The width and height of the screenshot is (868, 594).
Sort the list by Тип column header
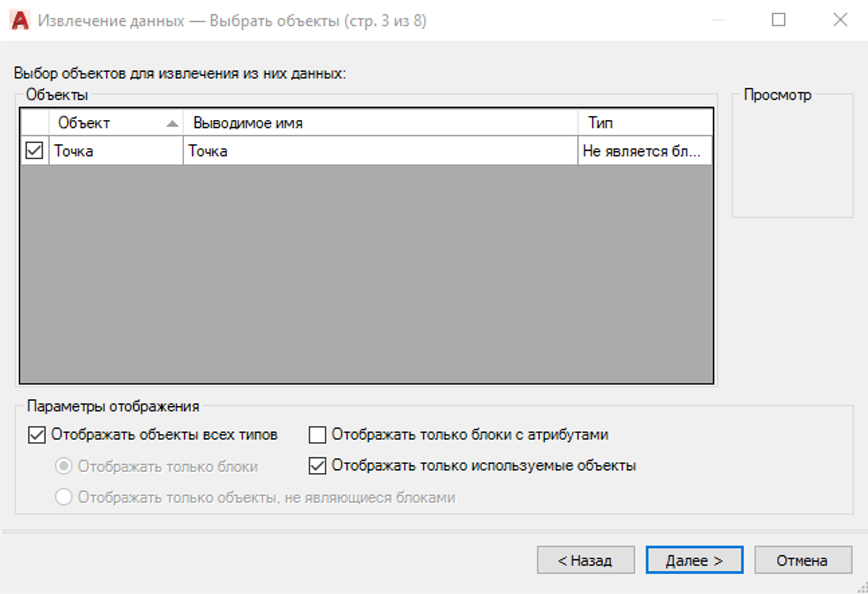coord(644,123)
